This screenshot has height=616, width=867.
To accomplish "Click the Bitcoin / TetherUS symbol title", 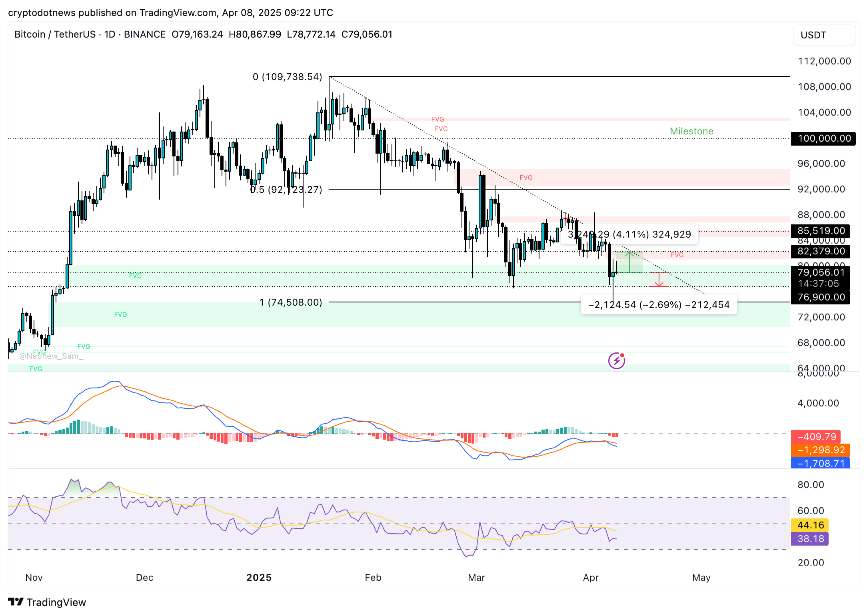I will point(55,34).
